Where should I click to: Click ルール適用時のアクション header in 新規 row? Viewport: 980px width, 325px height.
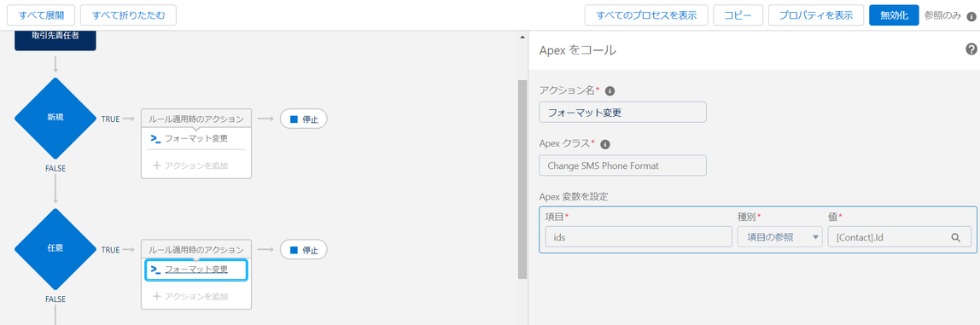pyautogui.click(x=196, y=119)
